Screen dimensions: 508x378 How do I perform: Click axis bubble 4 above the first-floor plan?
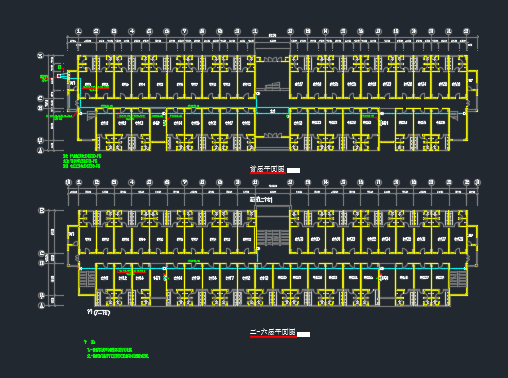(132, 31)
